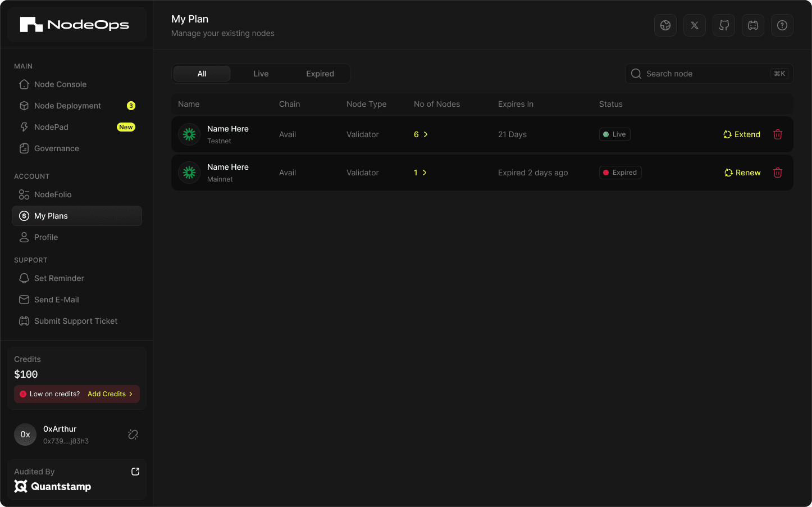Open the Profile page
Image resolution: width=812 pixels, height=507 pixels.
[x=77, y=237]
